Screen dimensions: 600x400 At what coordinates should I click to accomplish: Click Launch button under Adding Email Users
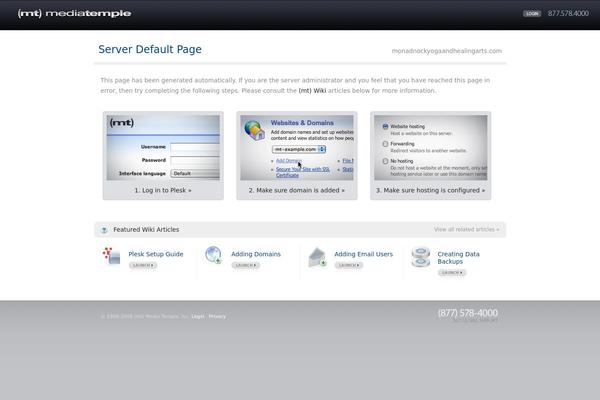[349, 265]
